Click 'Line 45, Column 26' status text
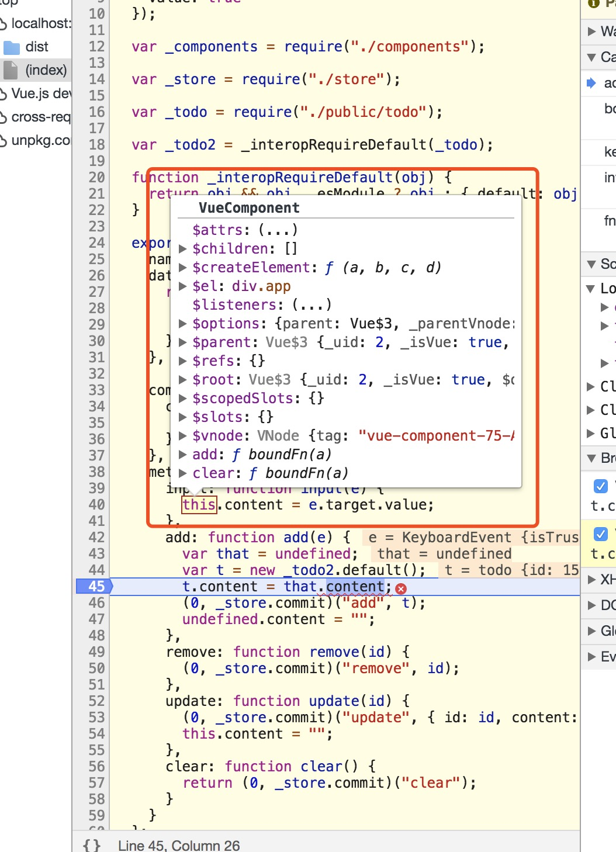Image resolution: width=616 pixels, height=852 pixels. tap(179, 845)
